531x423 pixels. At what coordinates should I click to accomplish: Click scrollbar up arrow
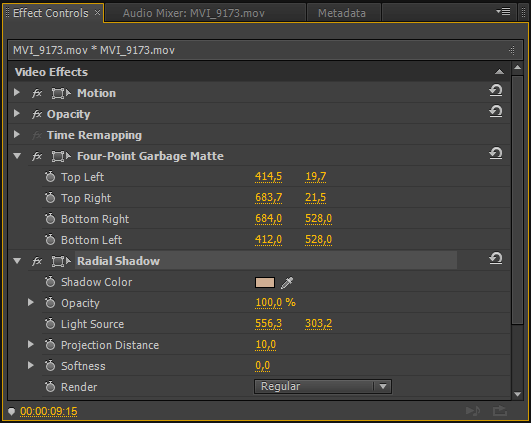pyautogui.click(x=517, y=68)
